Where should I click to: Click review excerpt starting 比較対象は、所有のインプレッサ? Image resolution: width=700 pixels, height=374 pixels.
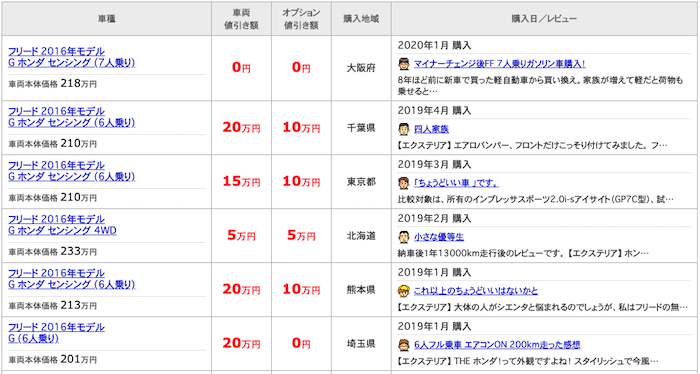pos(535,200)
